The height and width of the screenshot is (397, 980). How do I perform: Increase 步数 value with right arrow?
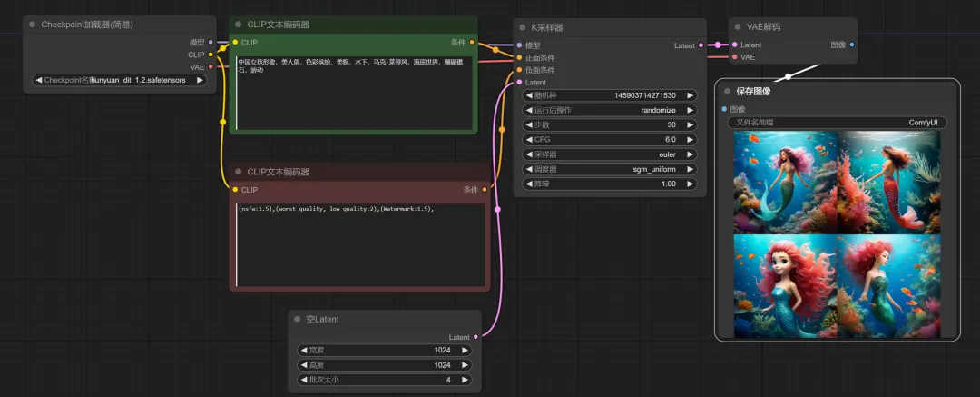pyautogui.click(x=690, y=124)
